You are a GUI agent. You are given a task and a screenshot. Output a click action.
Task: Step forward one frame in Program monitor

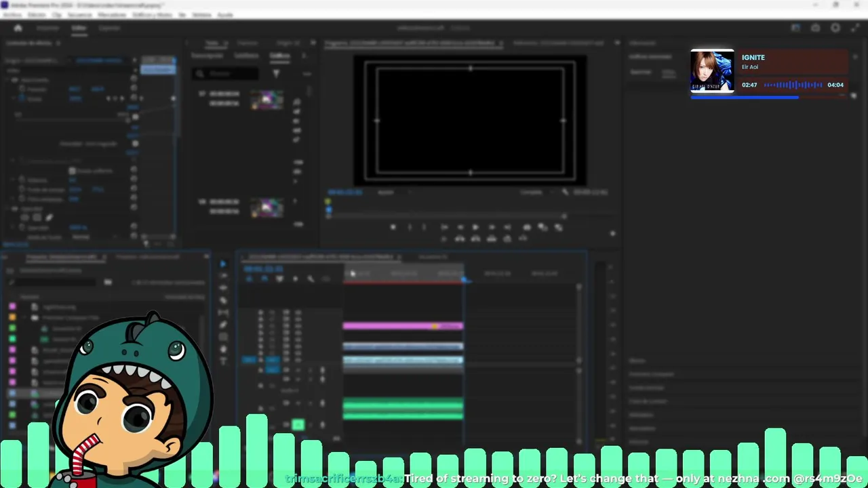(x=491, y=228)
